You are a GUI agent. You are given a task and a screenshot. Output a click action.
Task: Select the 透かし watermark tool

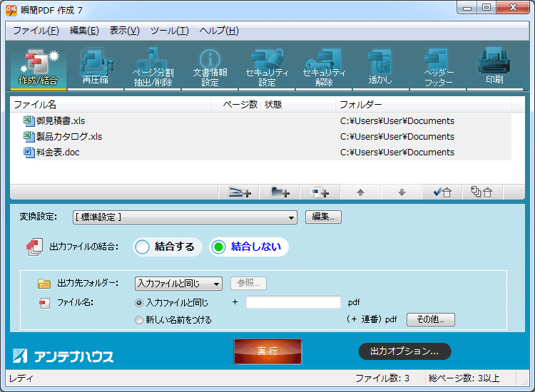(x=380, y=67)
